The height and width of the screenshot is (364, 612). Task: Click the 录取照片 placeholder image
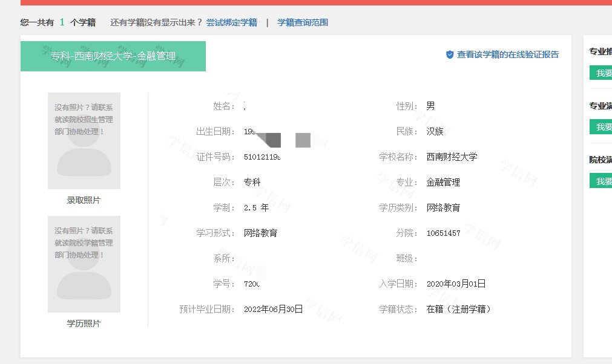(x=84, y=141)
